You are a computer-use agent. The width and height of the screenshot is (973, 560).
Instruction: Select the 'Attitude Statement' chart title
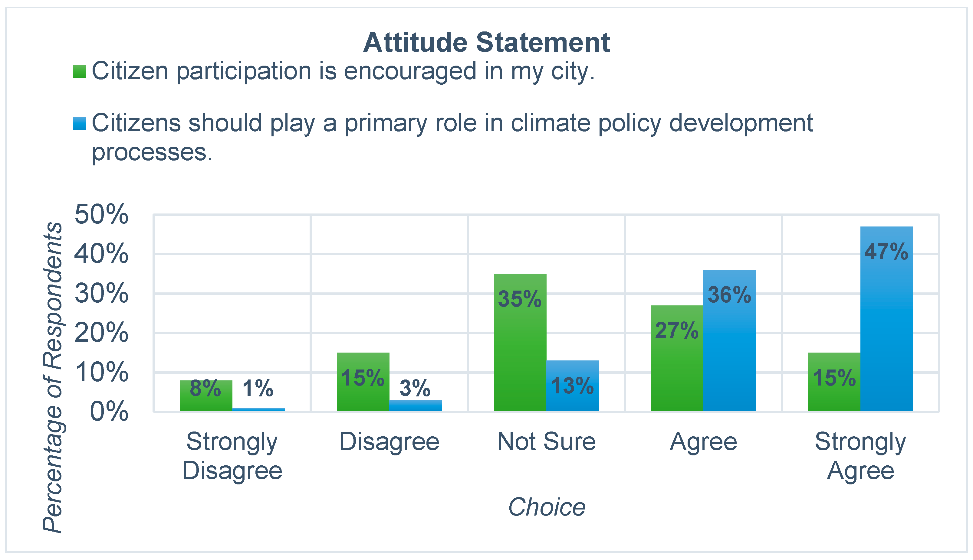click(x=487, y=42)
